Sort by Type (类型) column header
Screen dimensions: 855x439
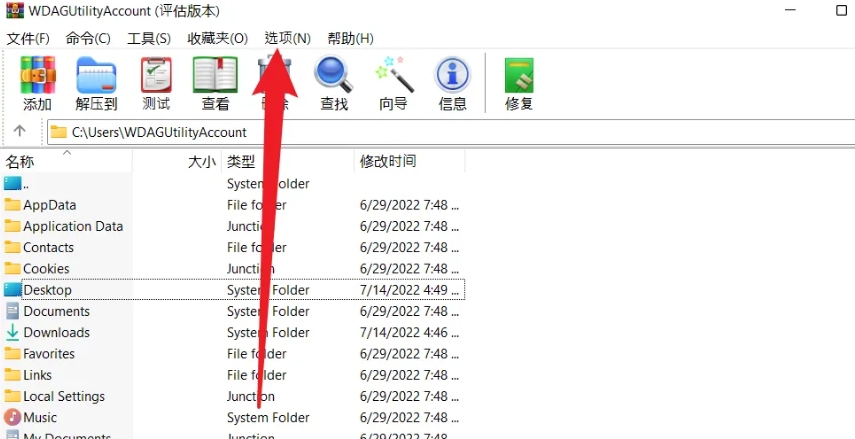coord(241,161)
